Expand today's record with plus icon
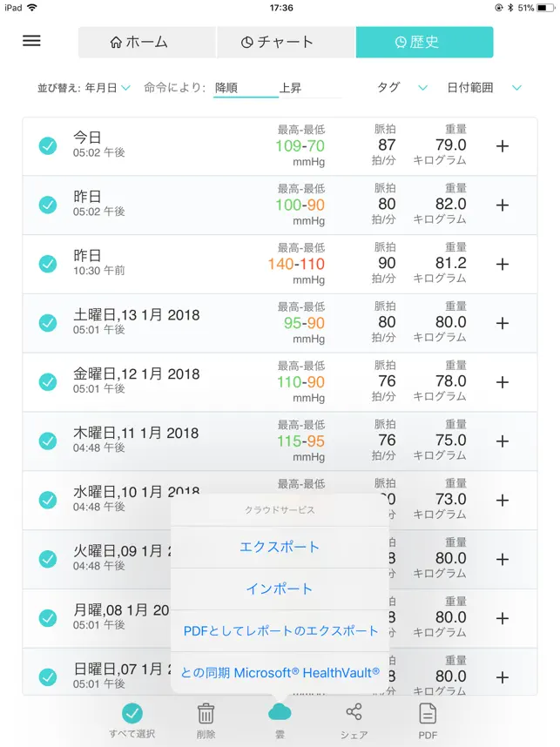This screenshot has width=560, height=747. pyautogui.click(x=503, y=146)
